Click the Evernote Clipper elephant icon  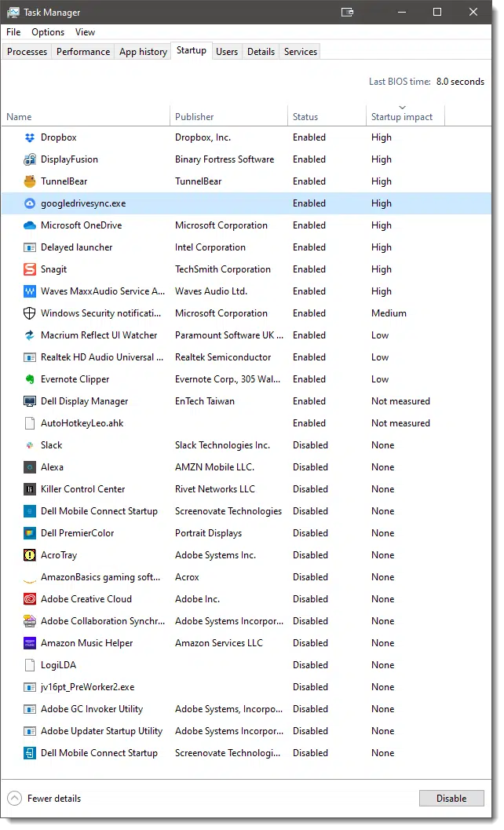(x=30, y=379)
